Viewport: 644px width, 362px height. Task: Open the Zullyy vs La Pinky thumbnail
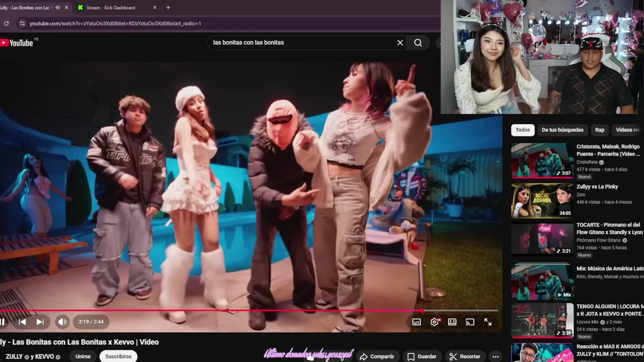point(542,201)
